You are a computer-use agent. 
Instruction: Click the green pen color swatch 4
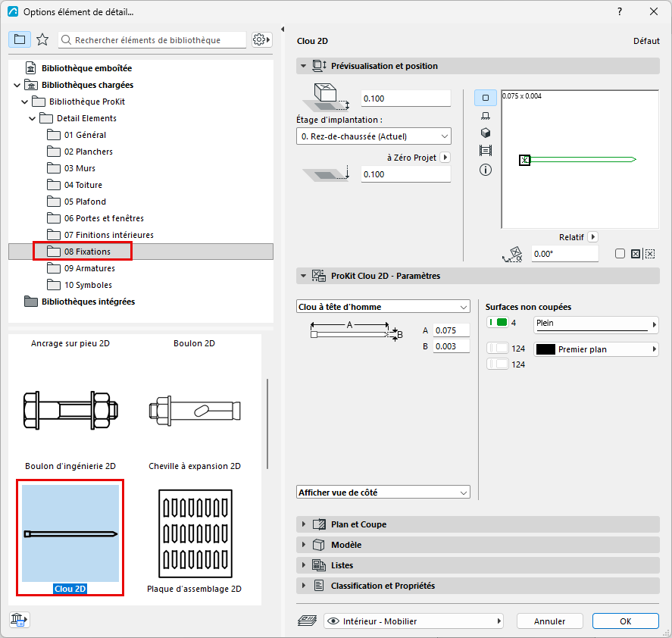pyautogui.click(x=498, y=323)
